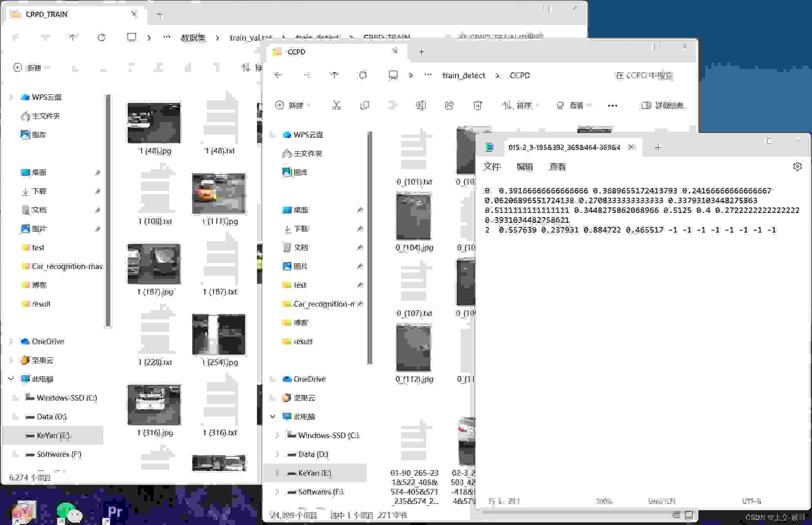
Task: Expand Windows-SSD (C:) in CRPD_TRAIN sidebar
Action: (16, 398)
